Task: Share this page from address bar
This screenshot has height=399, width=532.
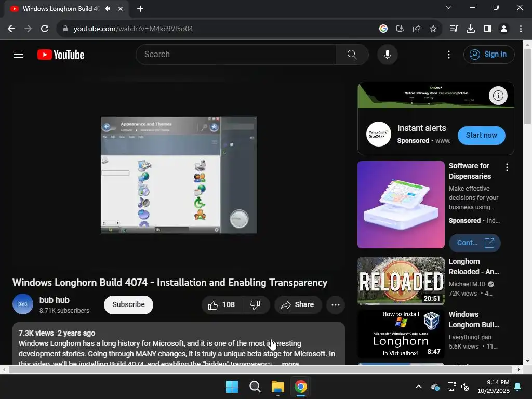Action: pos(416,29)
